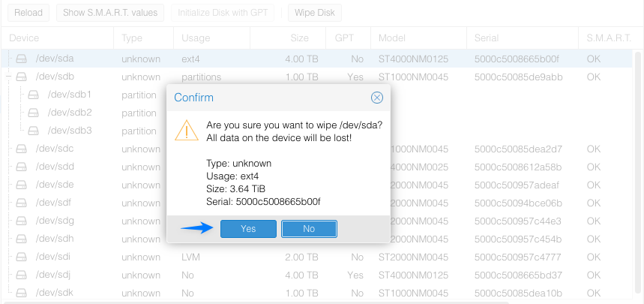
Task: Select the /dev/sdk row label
Action: click(x=54, y=293)
